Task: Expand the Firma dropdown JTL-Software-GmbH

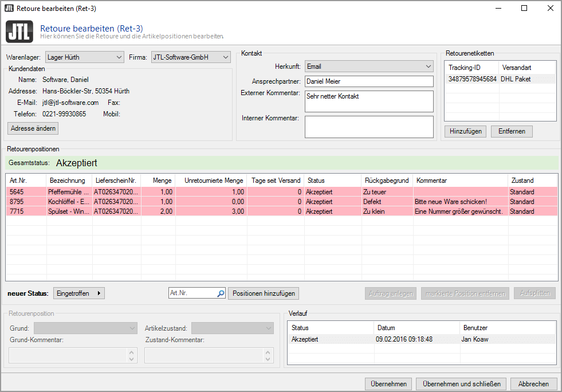Action: pyautogui.click(x=190, y=57)
